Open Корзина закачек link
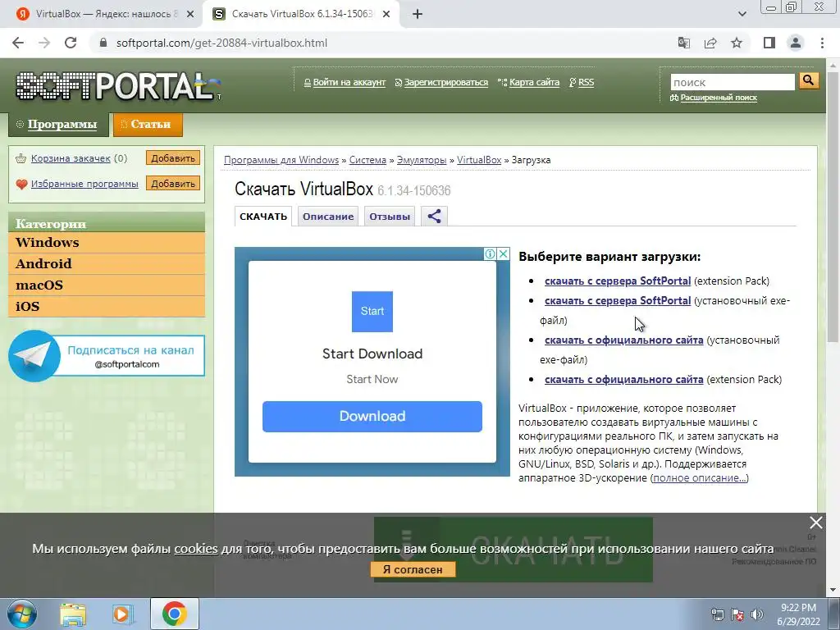This screenshot has width=840, height=630. (x=71, y=158)
